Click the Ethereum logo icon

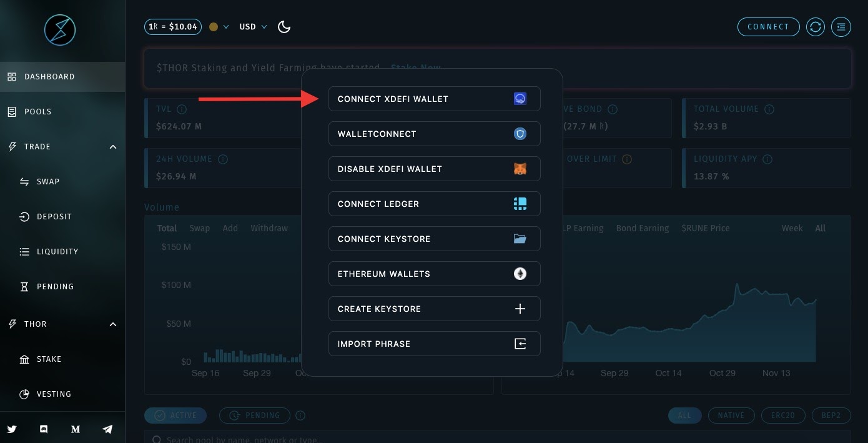pyautogui.click(x=520, y=274)
